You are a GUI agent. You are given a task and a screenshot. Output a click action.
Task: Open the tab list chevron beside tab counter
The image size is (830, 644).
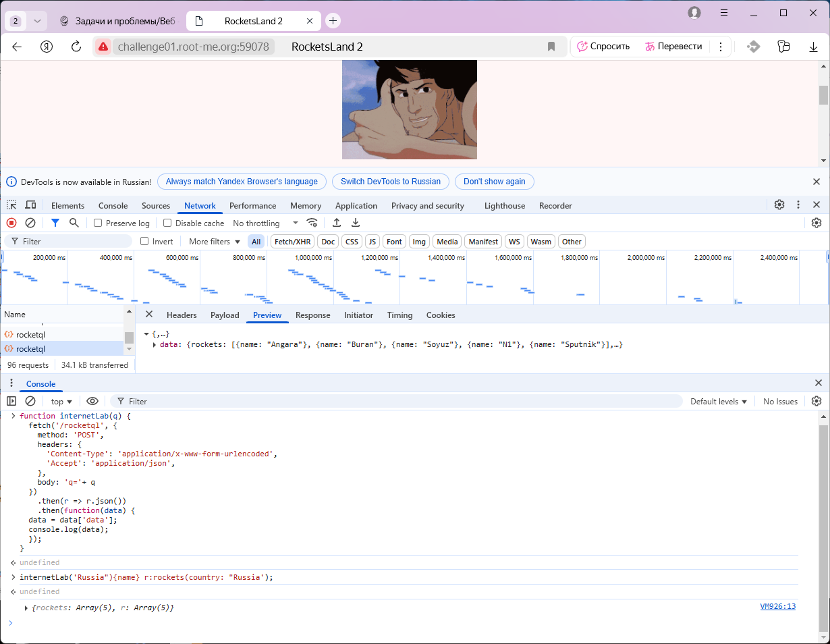click(38, 21)
